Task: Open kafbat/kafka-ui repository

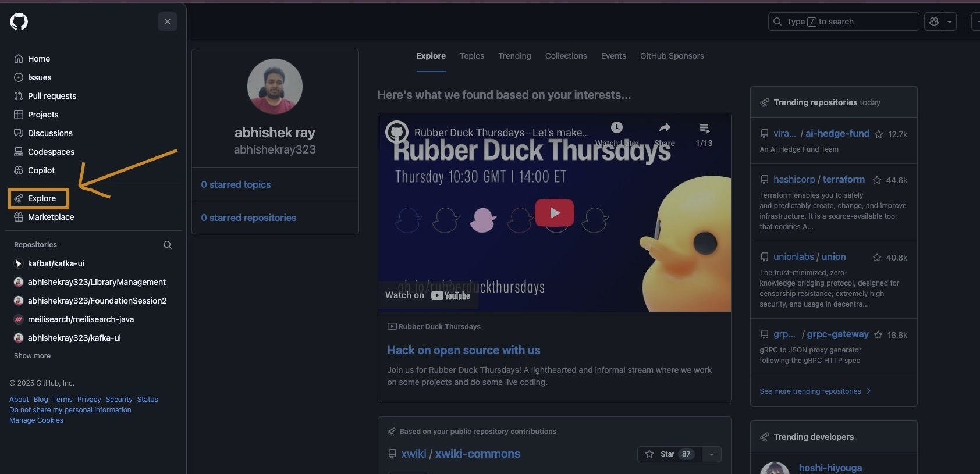Action: click(56, 263)
